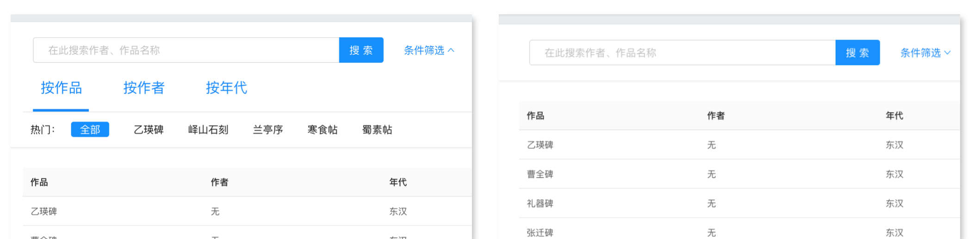
Task: Open the 礼器碑 table row
Action: click(540, 203)
